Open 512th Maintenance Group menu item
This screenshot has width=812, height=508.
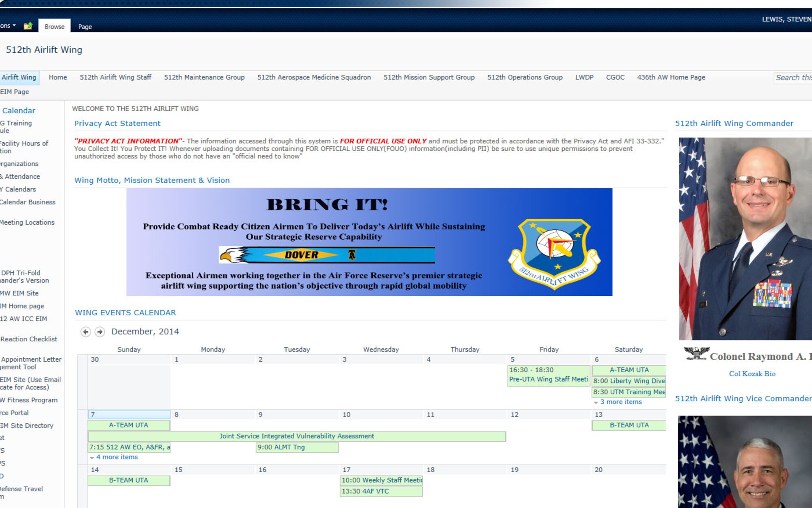pos(204,77)
